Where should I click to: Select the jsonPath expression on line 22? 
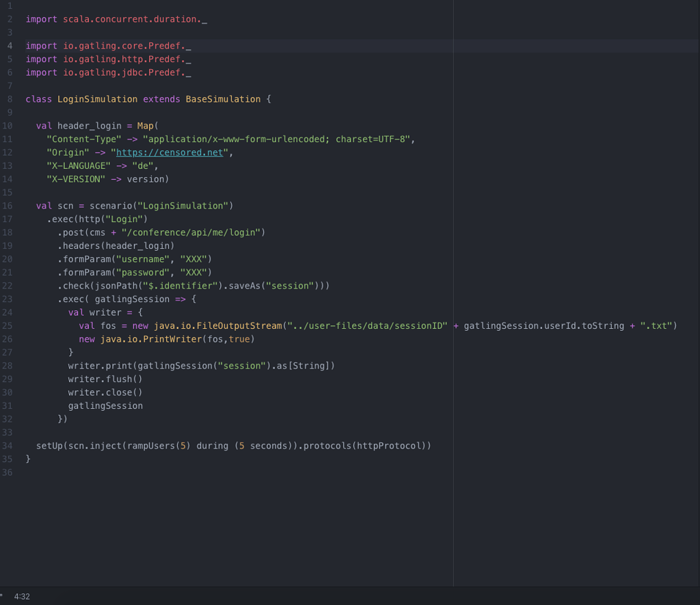pos(154,286)
